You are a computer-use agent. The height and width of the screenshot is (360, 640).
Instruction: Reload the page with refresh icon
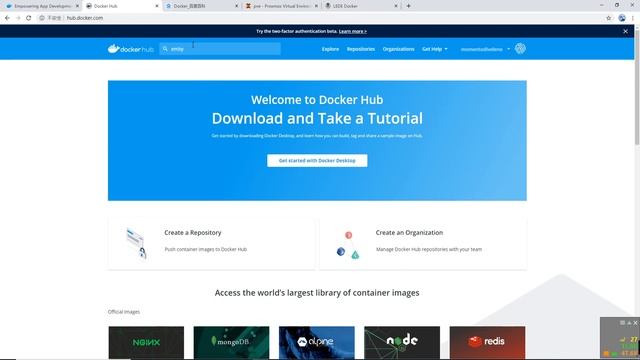(x=29, y=18)
